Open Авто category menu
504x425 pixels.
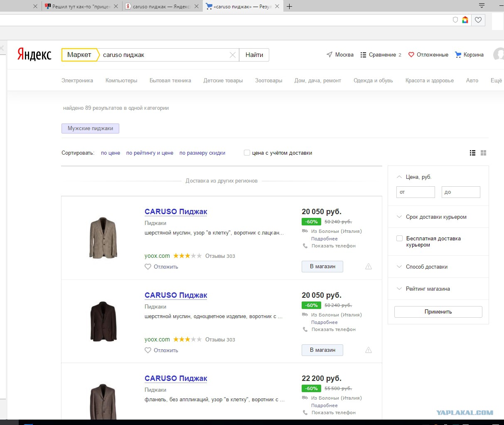pyautogui.click(x=472, y=81)
